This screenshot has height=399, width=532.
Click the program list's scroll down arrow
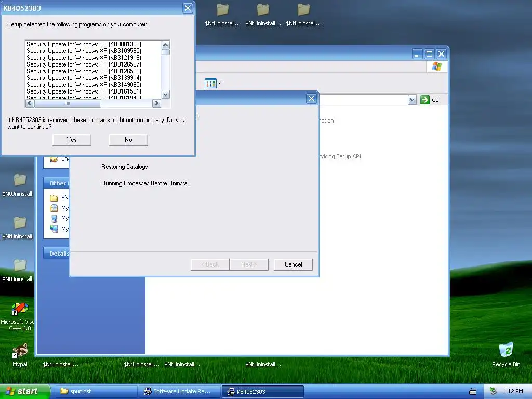coord(166,95)
